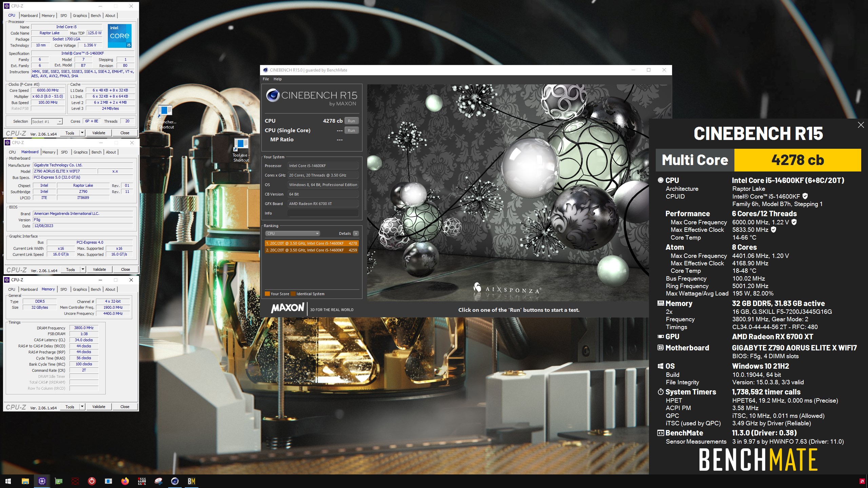Viewport: 868px width, 488px height.
Task: Open the red atom-shaped taskbar app
Action: (75, 481)
